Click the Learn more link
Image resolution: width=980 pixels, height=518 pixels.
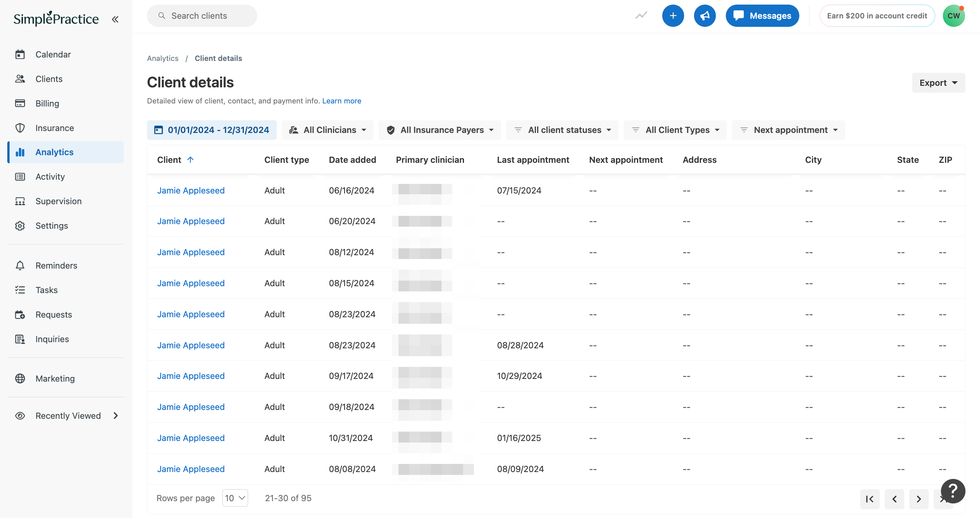point(341,100)
